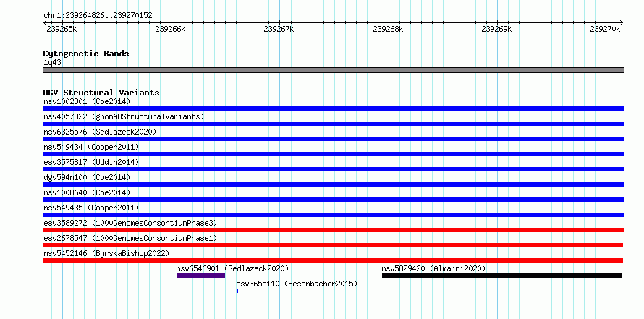Open the nsv6325576 (Sedlazeck2020) label
The image size is (644, 319).
pyautogui.click(x=100, y=132)
